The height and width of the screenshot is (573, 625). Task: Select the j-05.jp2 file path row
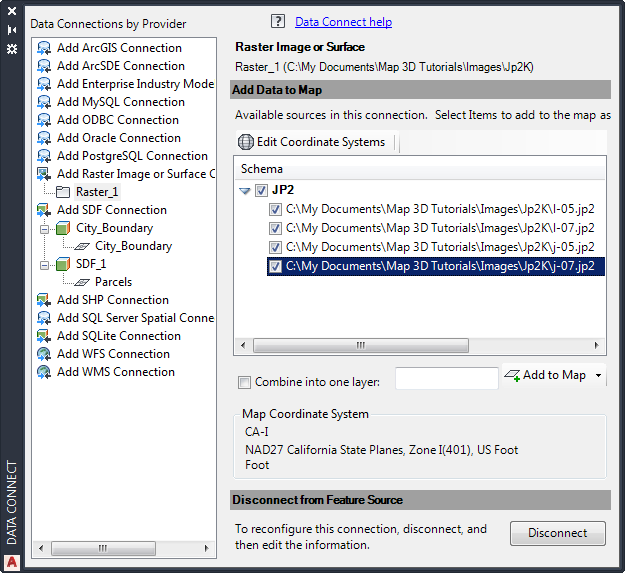click(440, 247)
